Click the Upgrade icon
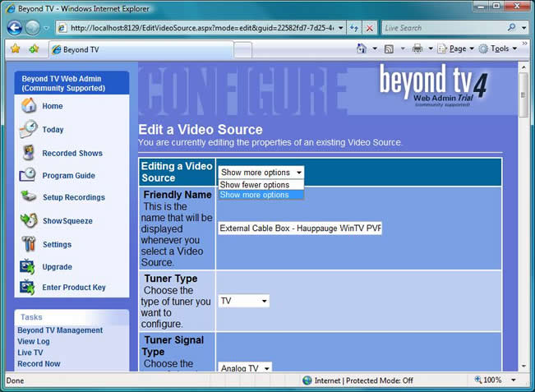 (27, 266)
